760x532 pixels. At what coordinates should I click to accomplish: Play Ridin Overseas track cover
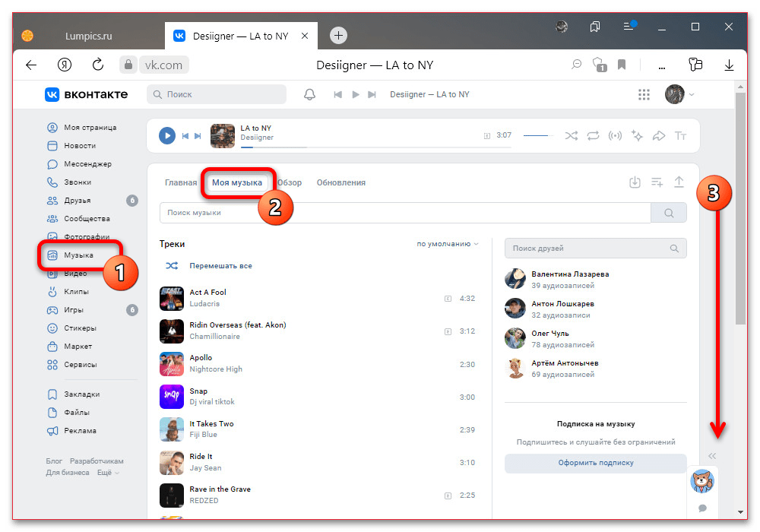click(172, 331)
